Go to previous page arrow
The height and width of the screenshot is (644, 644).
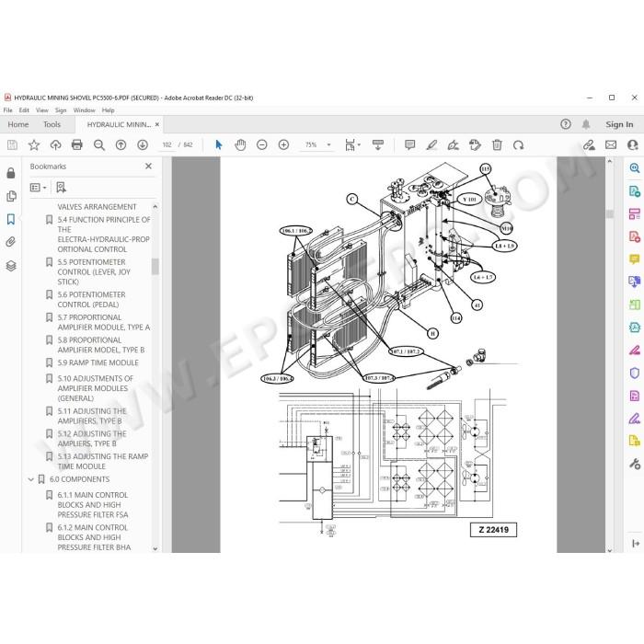click(121, 144)
